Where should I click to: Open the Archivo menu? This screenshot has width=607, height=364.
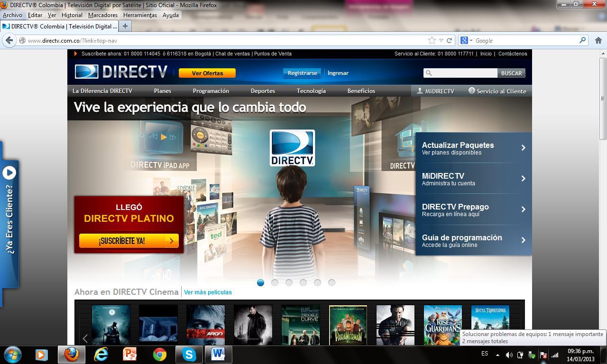[12, 15]
